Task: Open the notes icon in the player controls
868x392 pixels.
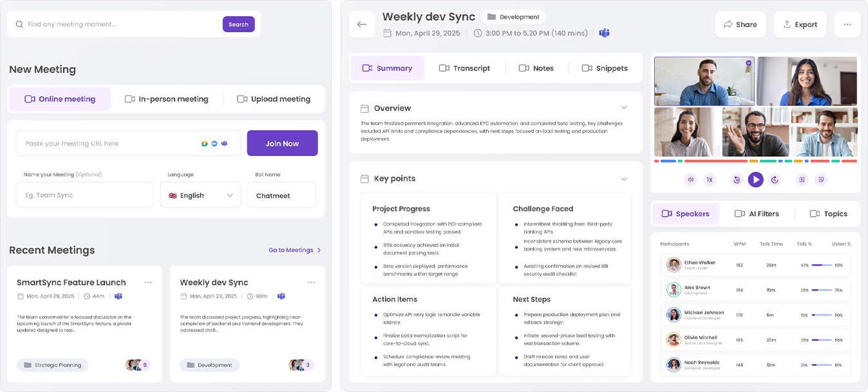Action: click(x=821, y=180)
